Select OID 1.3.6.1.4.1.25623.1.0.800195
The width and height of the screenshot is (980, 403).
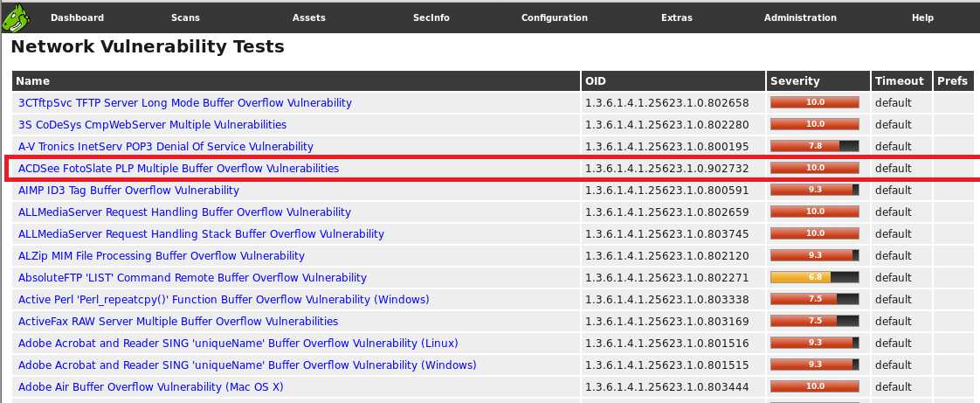click(667, 147)
